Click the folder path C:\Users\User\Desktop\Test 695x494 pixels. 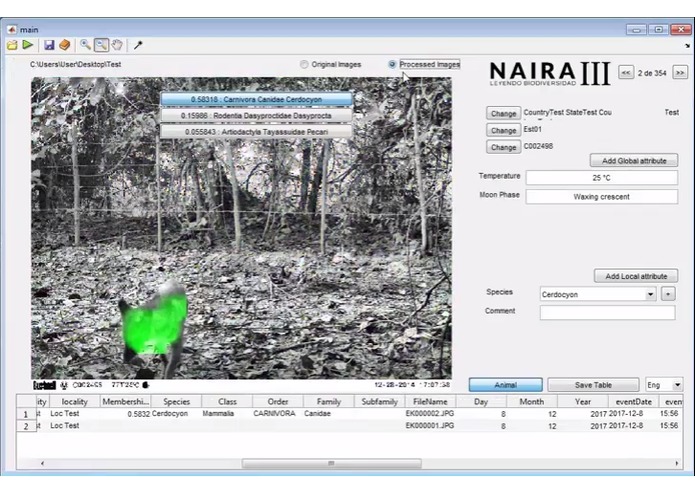[x=75, y=64]
